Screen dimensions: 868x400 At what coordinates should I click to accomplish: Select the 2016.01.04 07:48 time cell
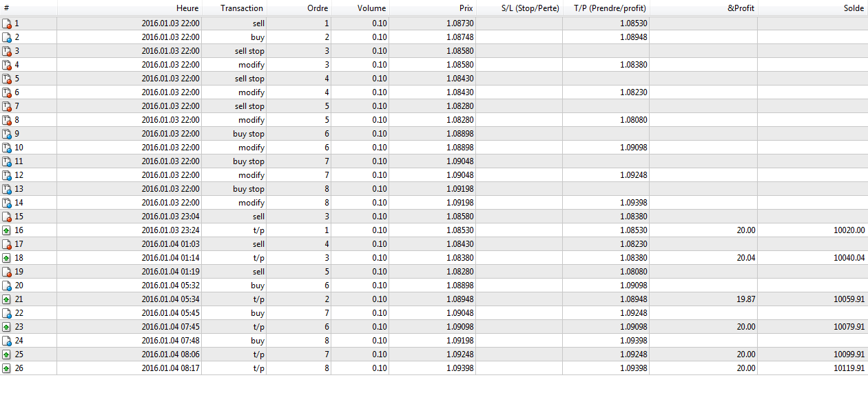(x=170, y=341)
